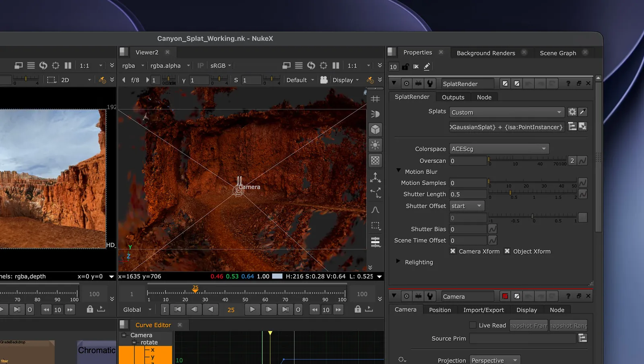
Task: Enable the Live Read checkbox
Action: click(x=473, y=325)
